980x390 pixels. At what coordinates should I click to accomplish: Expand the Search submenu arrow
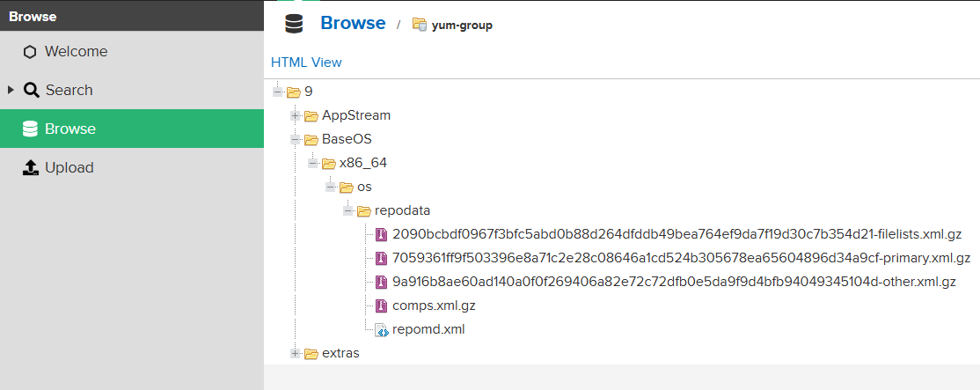click(11, 90)
